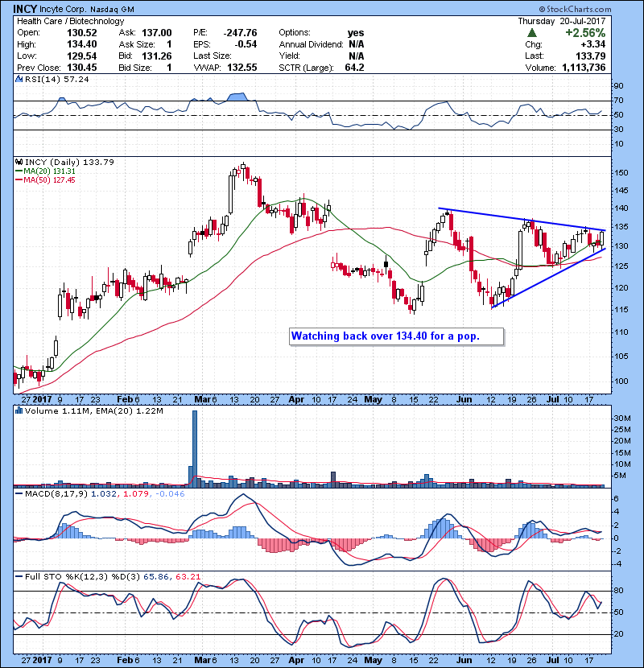Click the EPS value -0.54

(x=245, y=44)
